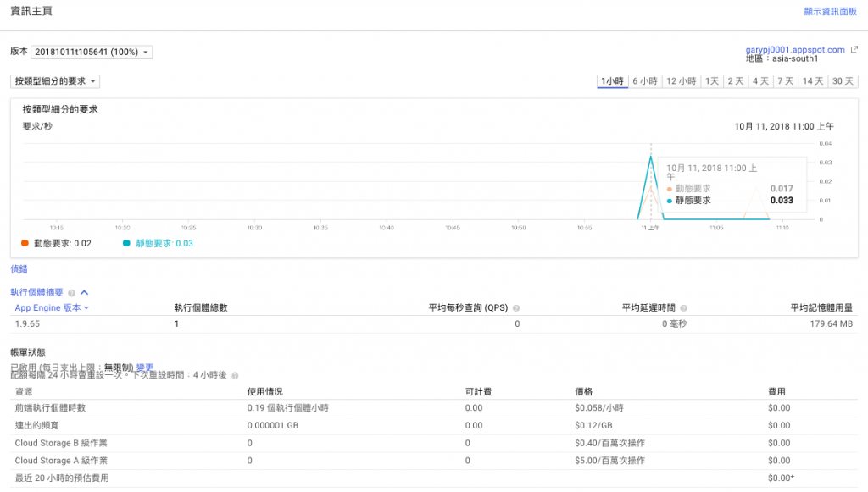Click the $0.40/百萬次操作 price cell
This screenshot has width=868, height=492.
[609, 444]
